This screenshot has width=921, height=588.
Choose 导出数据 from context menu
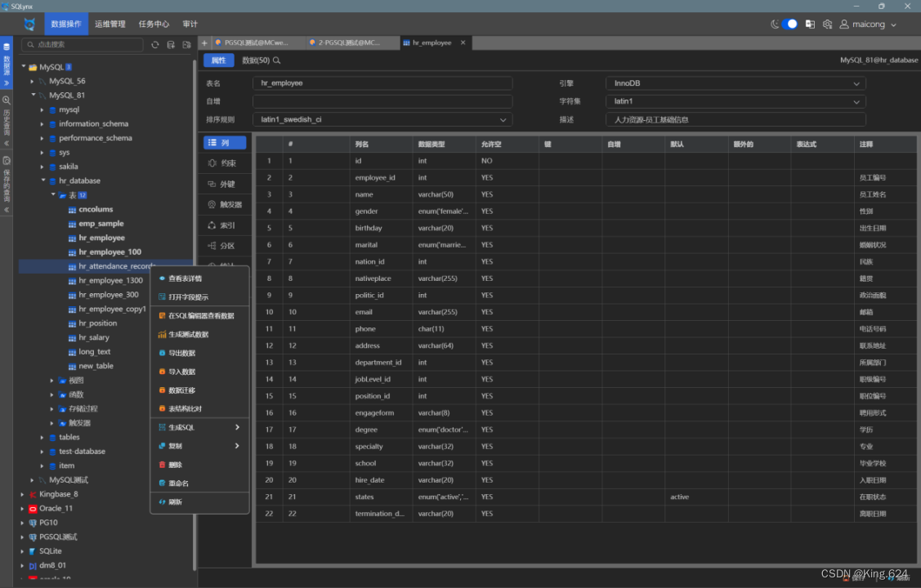(x=199, y=353)
